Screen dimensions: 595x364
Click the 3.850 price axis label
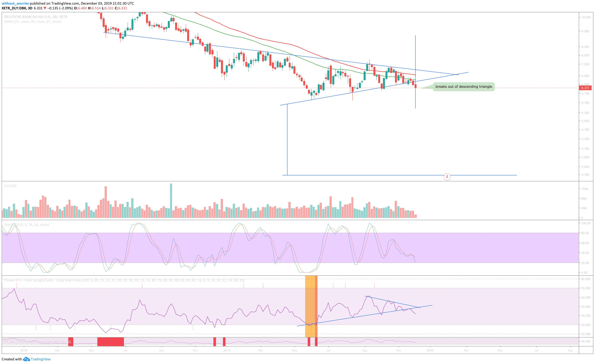coord(585,157)
